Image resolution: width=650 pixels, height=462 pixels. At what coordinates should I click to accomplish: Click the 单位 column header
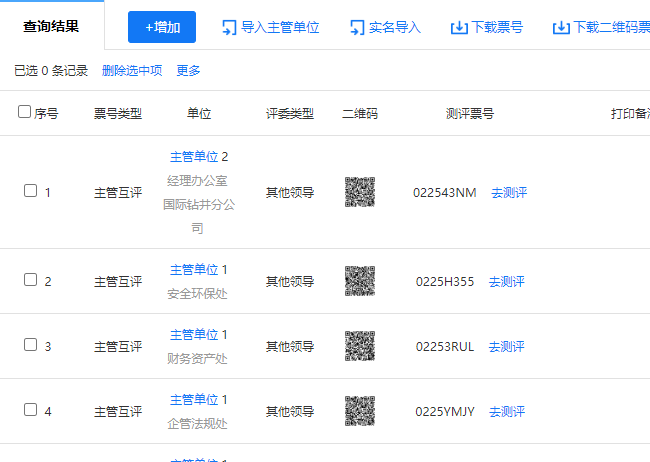(x=199, y=114)
